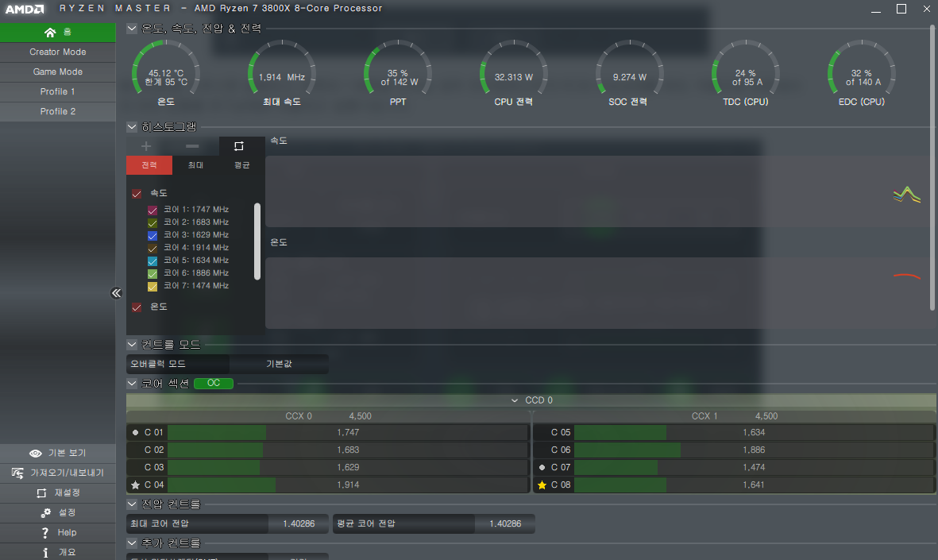
Task: Click 기본 보기 text in sidebar
Action: click(67, 453)
